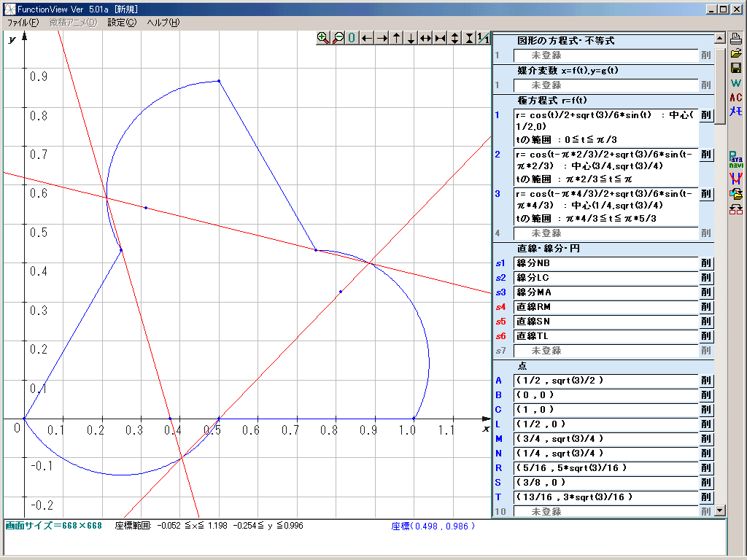The height and width of the screenshot is (560, 747).
Task: Click the 画面サイズ=668×668 status text
Action: tap(53, 526)
